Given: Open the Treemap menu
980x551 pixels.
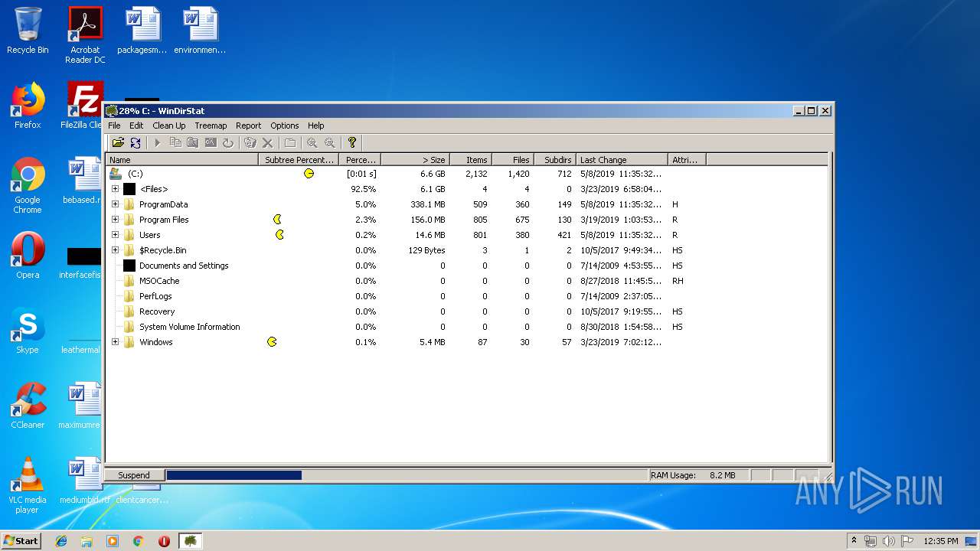Looking at the screenshot, I should [211, 126].
